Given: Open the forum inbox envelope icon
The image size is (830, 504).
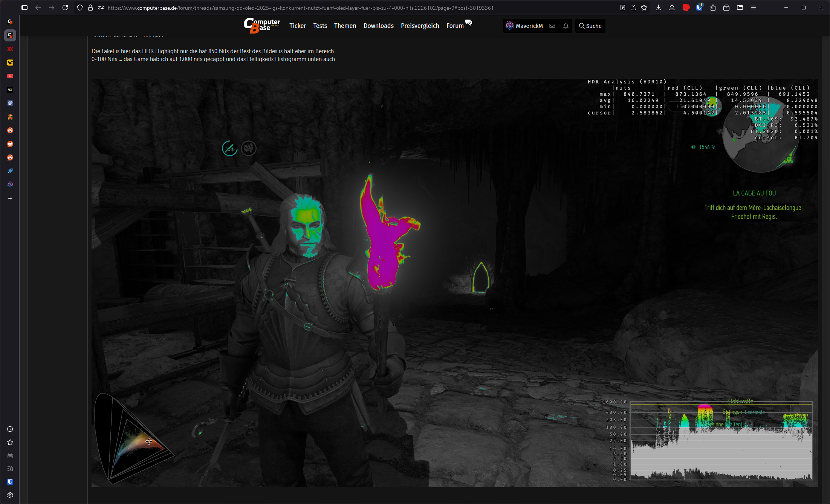Looking at the screenshot, I should (552, 26).
